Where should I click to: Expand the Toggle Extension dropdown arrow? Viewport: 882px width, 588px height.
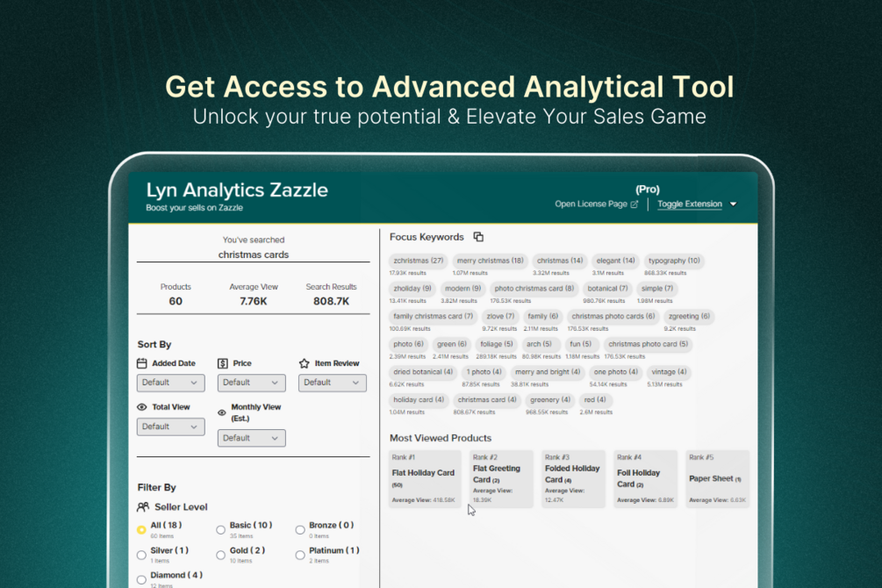(734, 204)
